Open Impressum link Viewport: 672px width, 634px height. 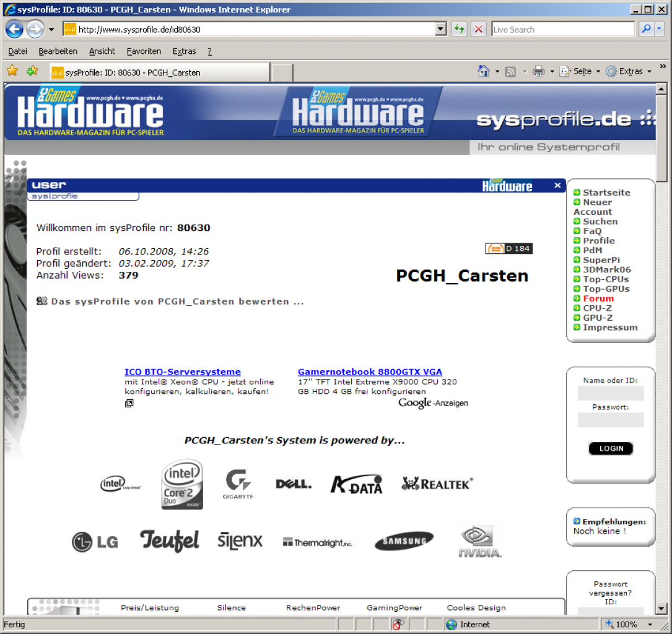(610, 328)
